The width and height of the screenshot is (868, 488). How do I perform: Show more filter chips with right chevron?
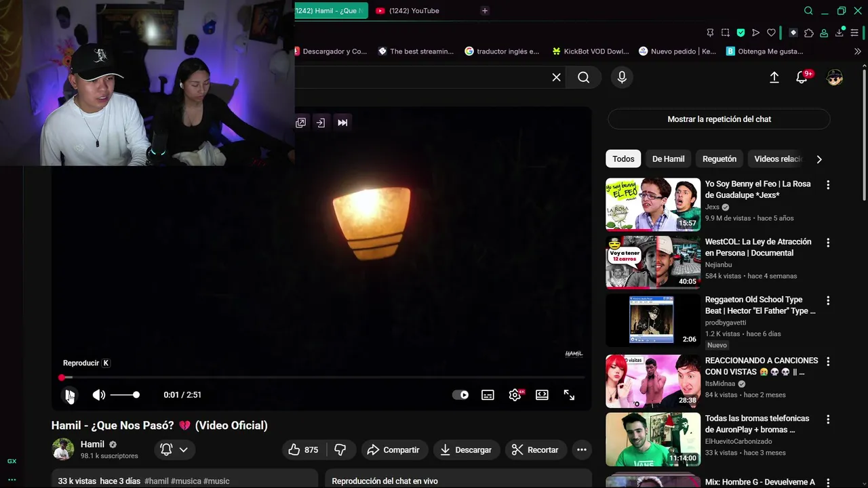click(819, 159)
